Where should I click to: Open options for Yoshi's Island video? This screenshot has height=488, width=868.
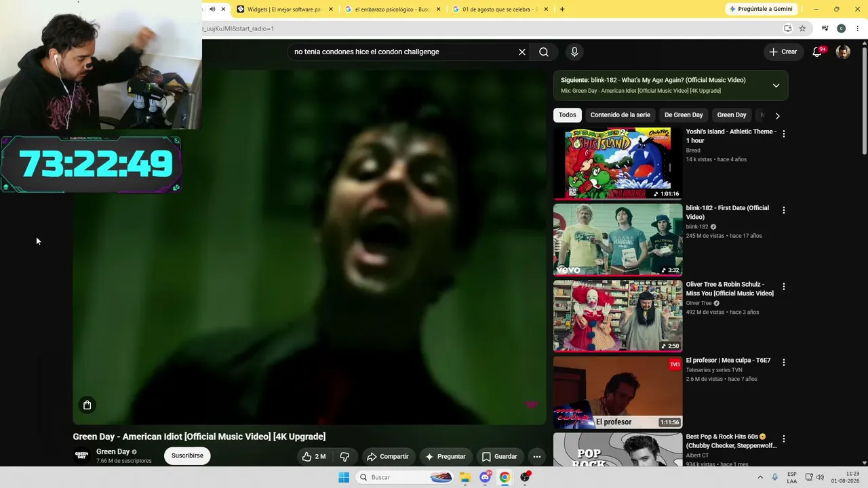pos(783,134)
